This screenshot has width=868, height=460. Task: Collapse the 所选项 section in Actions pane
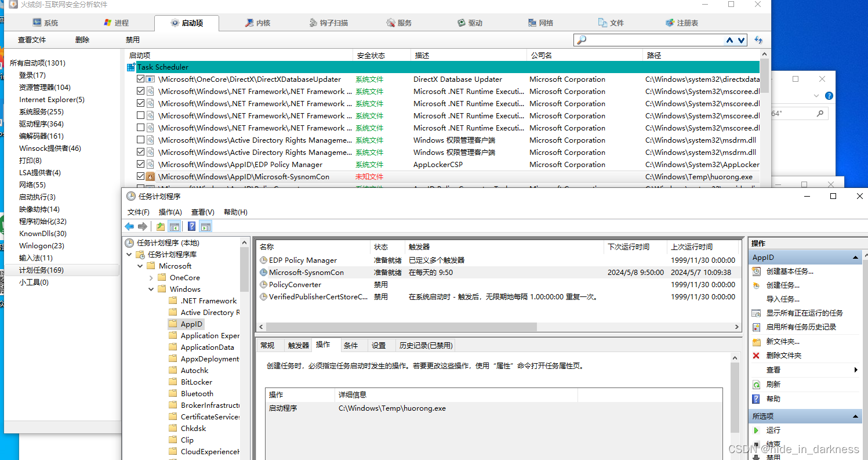pyautogui.click(x=855, y=416)
